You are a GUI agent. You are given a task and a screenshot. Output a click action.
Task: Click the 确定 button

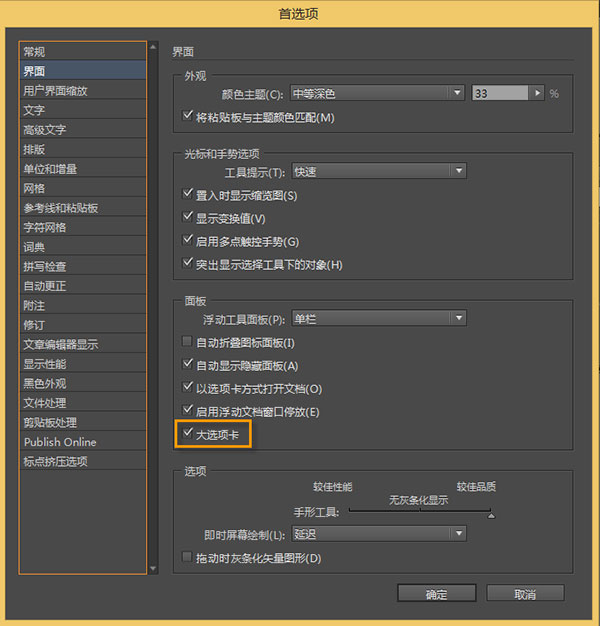click(436, 594)
